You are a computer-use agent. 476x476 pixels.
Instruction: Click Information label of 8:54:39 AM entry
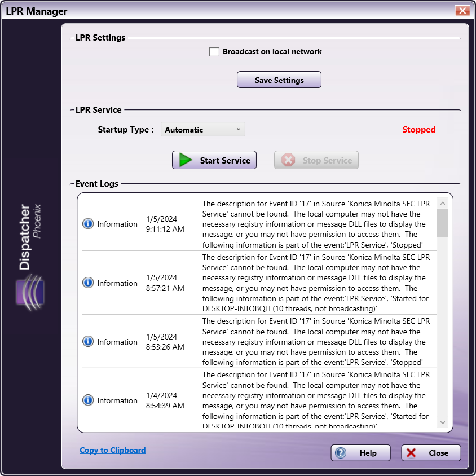click(117, 401)
